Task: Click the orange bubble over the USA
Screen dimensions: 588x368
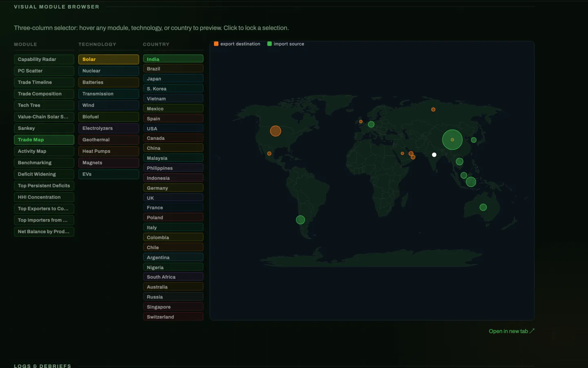Action: [276, 131]
